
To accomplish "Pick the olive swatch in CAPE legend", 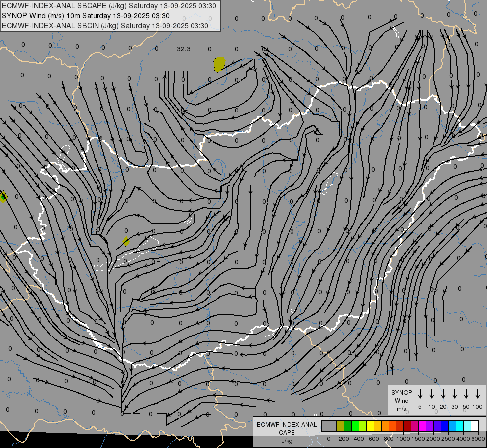I will click(340, 426).
